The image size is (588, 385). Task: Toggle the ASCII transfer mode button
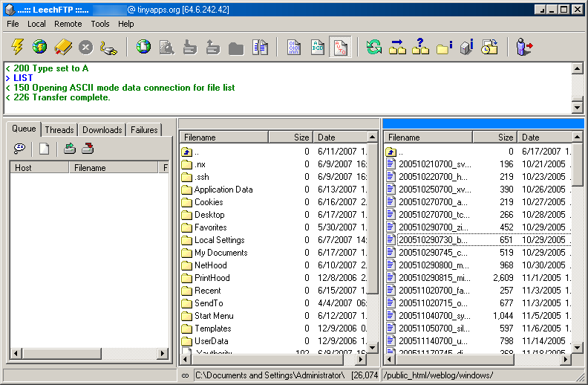[x=317, y=48]
